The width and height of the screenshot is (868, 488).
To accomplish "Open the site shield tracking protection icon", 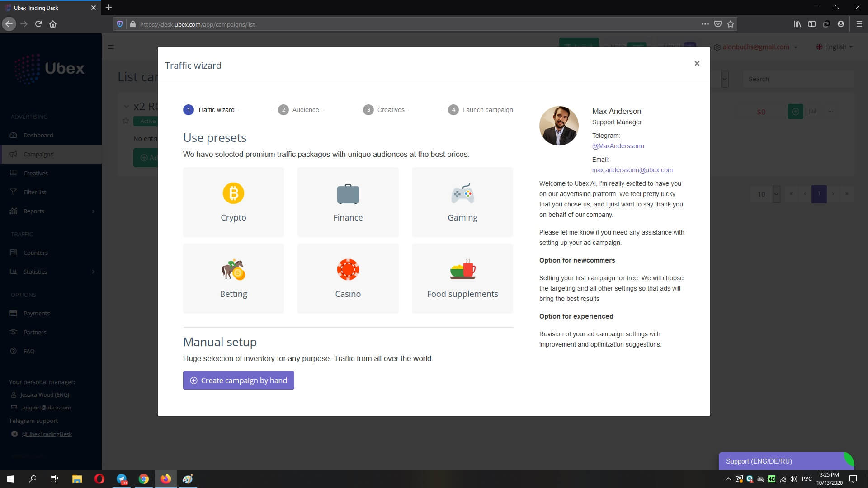I will [x=120, y=24].
